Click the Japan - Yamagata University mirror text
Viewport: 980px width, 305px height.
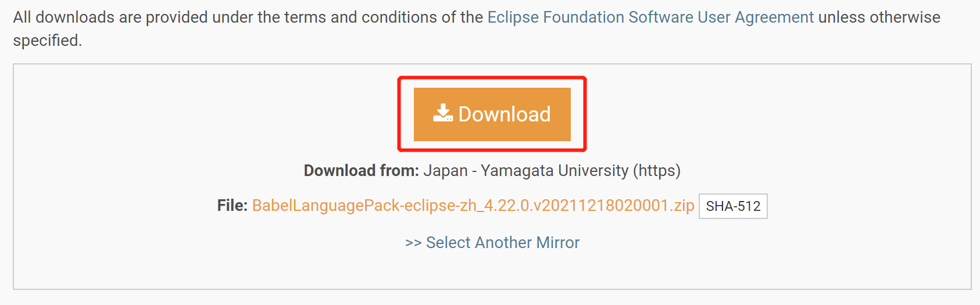click(x=525, y=171)
